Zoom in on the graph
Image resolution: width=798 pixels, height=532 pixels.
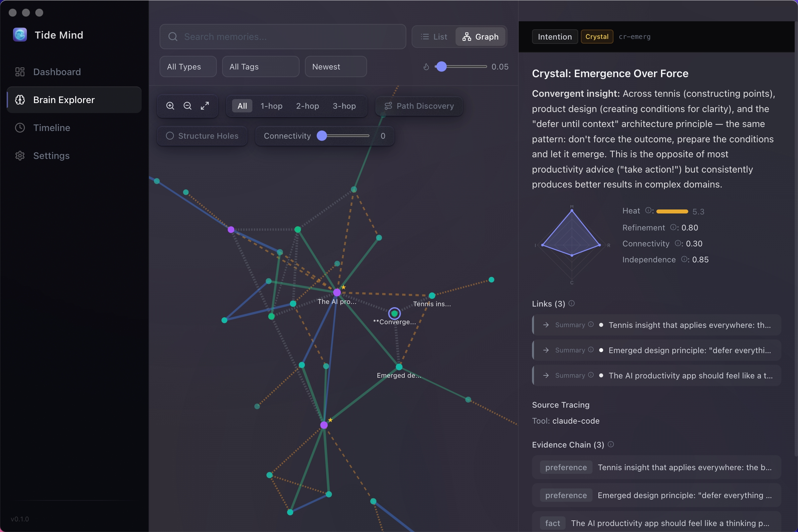[x=170, y=105]
